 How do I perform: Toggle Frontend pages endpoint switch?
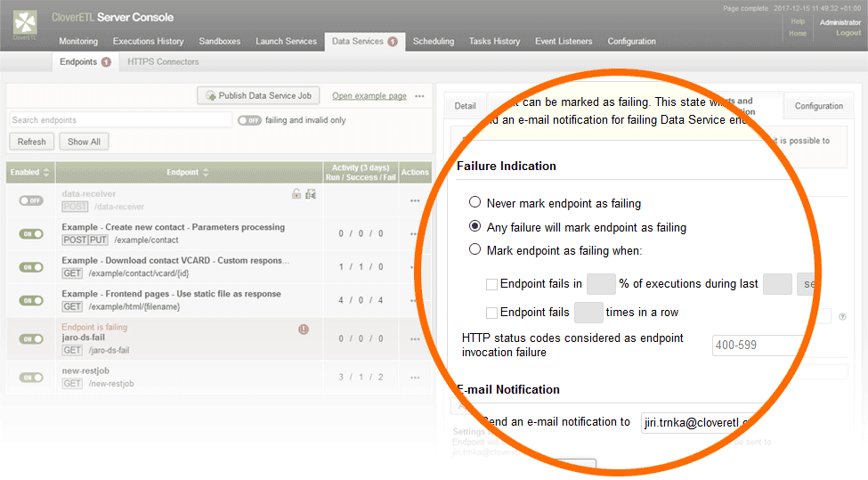[x=31, y=301]
